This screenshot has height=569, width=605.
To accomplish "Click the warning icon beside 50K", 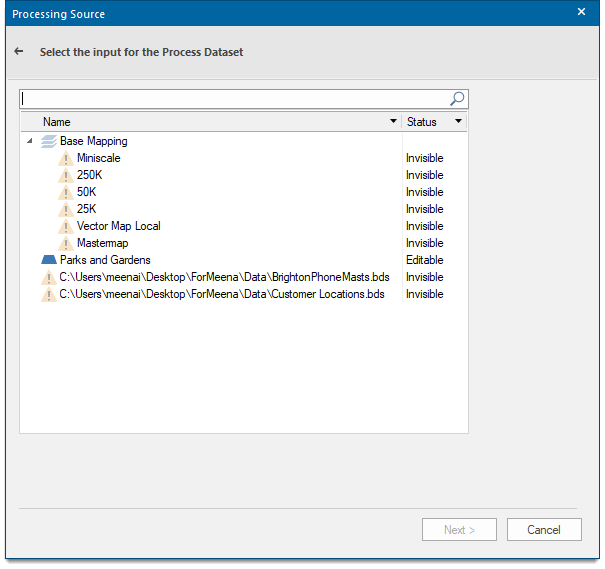I will 66,192.
